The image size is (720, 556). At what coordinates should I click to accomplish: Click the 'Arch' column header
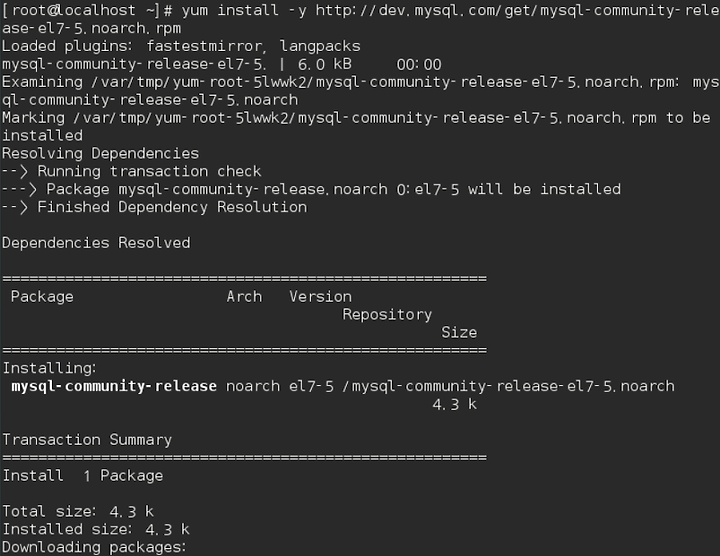[244, 297]
